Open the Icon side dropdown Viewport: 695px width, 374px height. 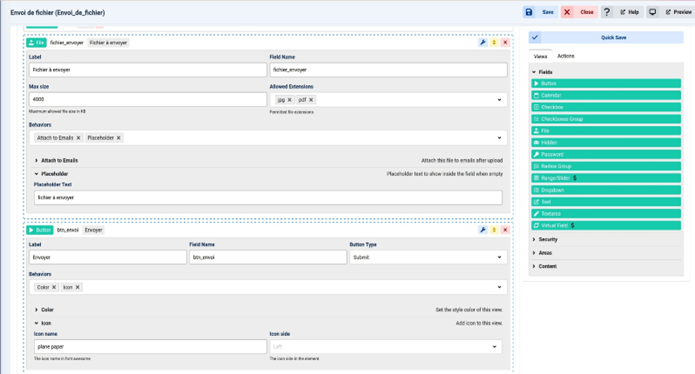point(494,347)
